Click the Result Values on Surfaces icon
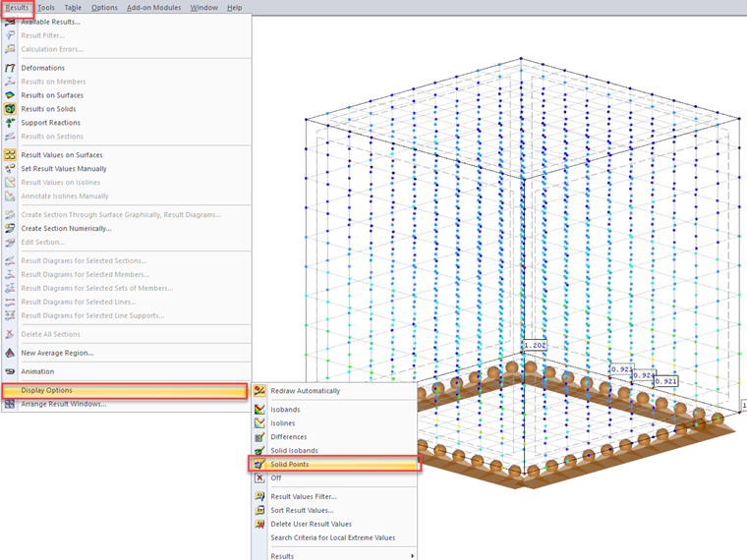The image size is (747, 560). (x=10, y=155)
